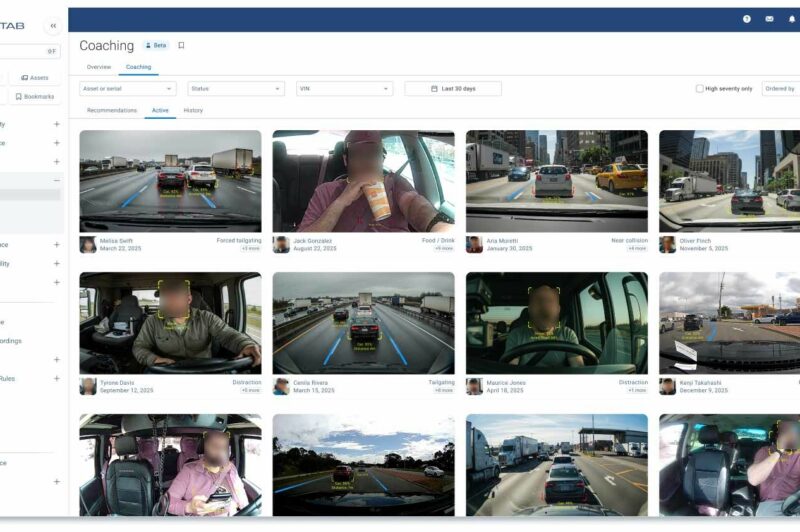Click the Assets button in the sidebar
Image resolution: width=800 pixels, height=532 pixels.
(x=35, y=78)
